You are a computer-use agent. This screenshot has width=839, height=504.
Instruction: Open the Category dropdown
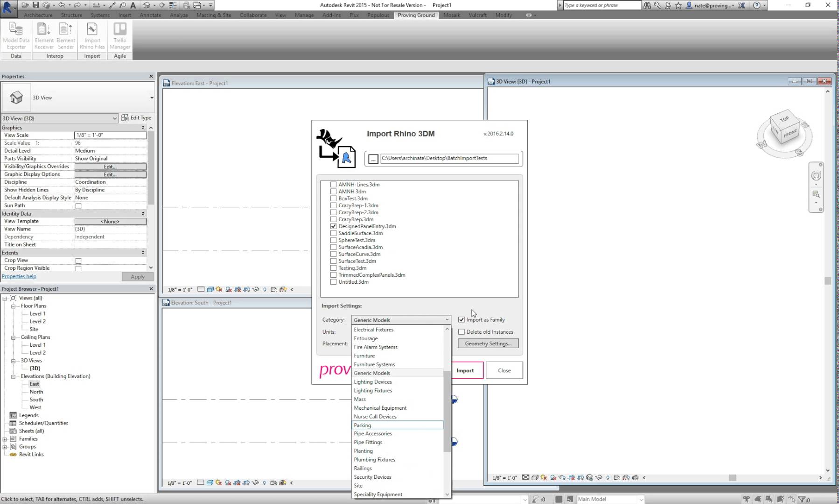click(x=447, y=320)
